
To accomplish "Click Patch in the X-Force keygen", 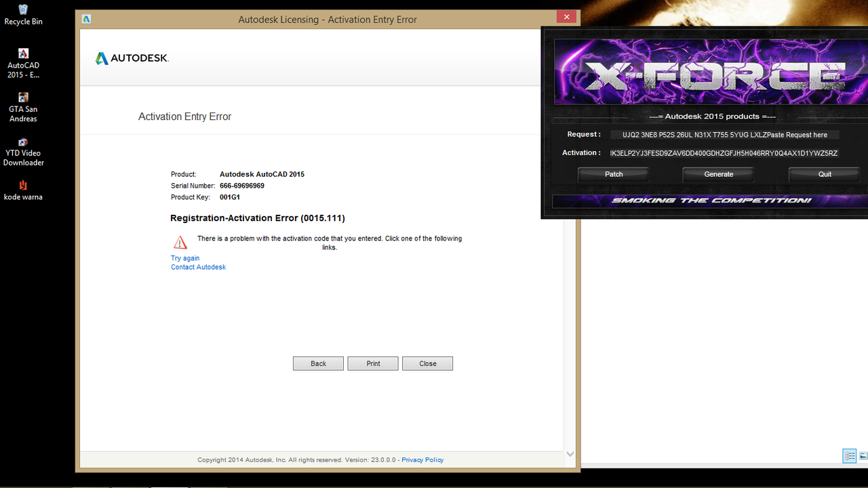I will click(614, 174).
